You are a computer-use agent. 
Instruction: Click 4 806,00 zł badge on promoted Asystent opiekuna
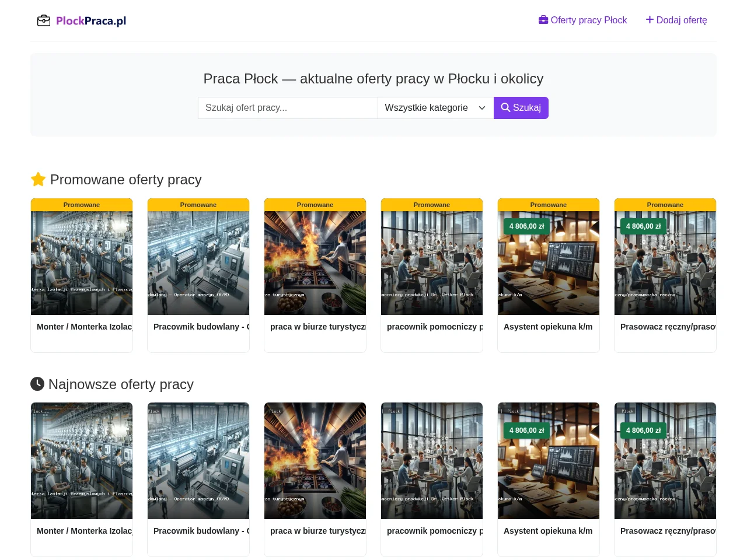pos(526,226)
